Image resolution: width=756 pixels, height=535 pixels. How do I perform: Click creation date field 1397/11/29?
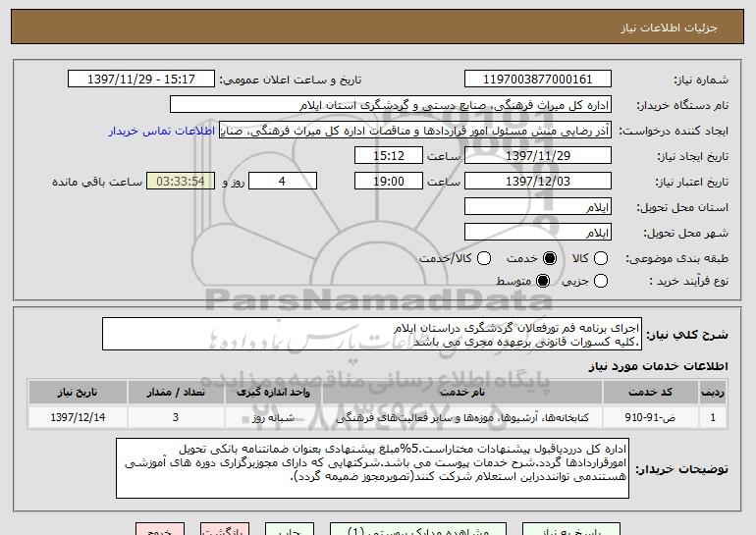point(538,156)
